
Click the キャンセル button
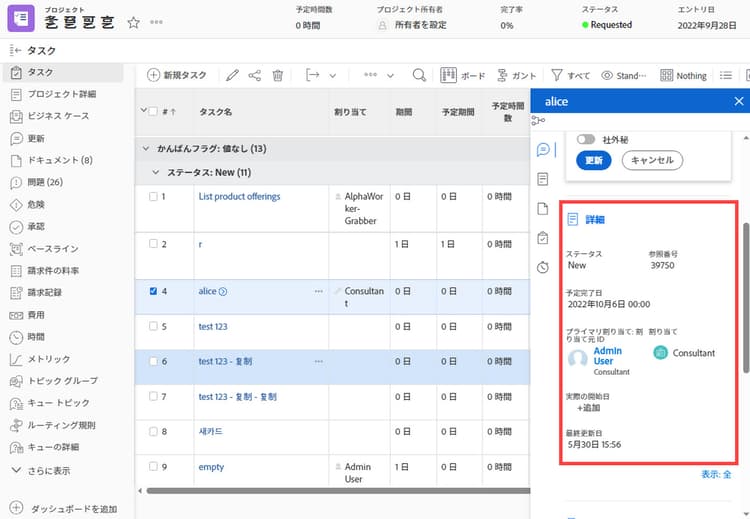point(652,160)
